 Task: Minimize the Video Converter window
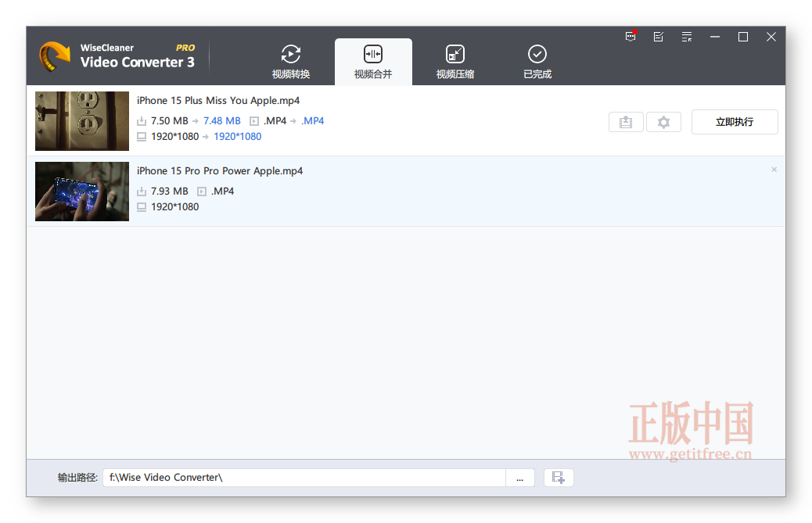click(715, 37)
